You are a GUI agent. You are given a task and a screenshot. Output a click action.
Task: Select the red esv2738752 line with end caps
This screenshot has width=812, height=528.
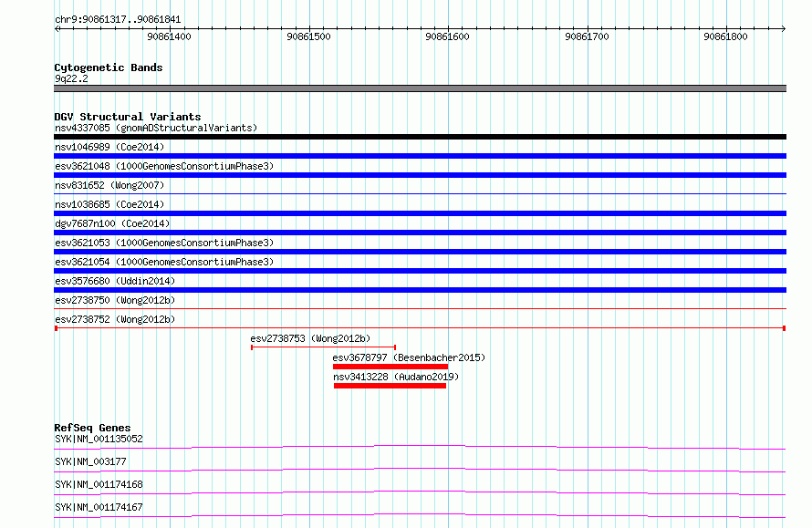point(420,328)
